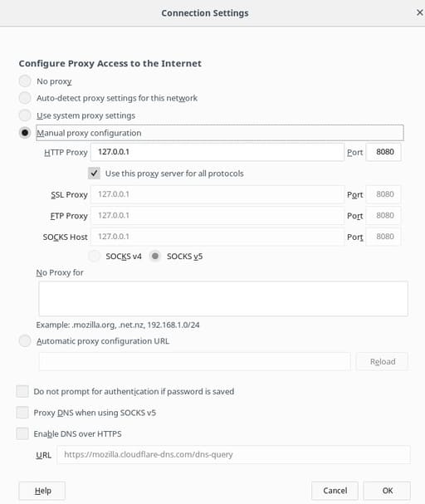425x504 pixels.
Task: Close the Connection Settings dialog
Action: [x=419, y=12]
